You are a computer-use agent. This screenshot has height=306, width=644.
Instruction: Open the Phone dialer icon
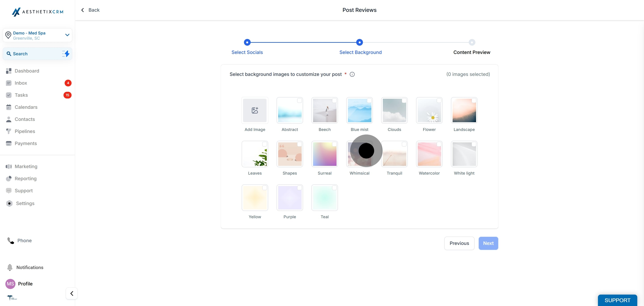11,240
